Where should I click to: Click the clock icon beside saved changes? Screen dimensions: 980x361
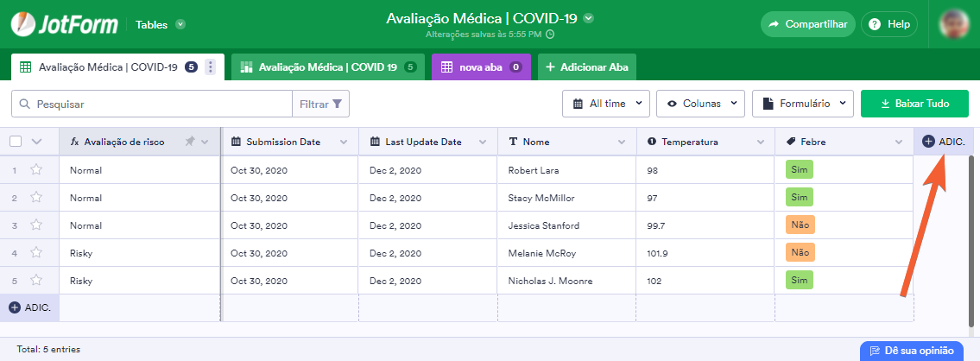550,35
